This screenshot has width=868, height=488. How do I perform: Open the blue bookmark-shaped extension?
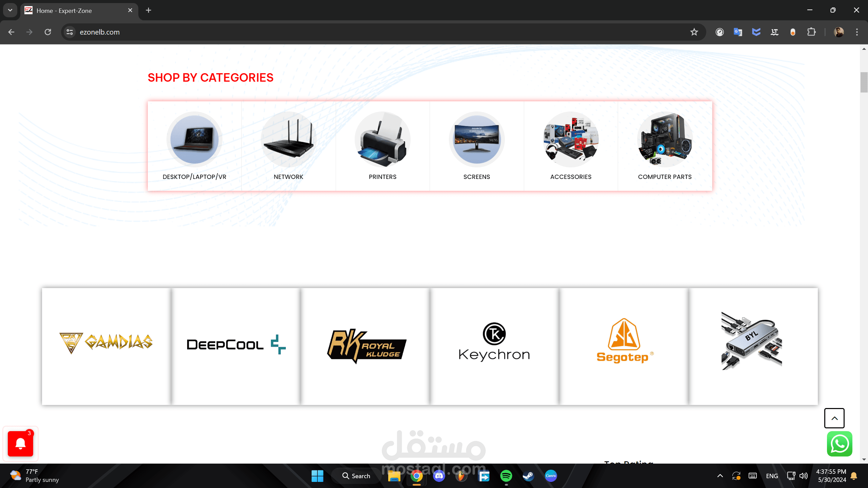tap(756, 32)
